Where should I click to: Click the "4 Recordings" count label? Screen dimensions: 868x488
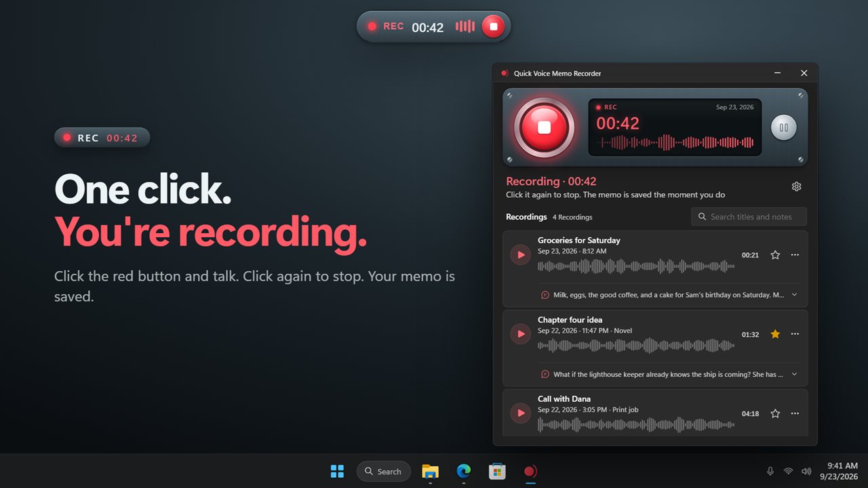572,218
